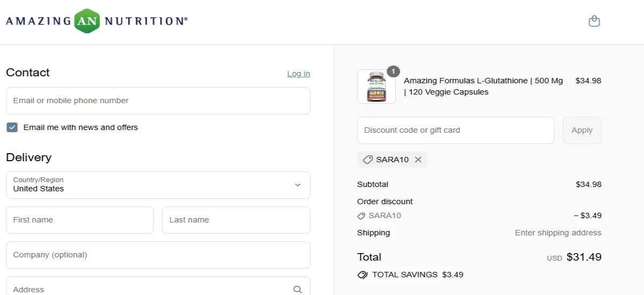Click the Shipping label

click(374, 233)
